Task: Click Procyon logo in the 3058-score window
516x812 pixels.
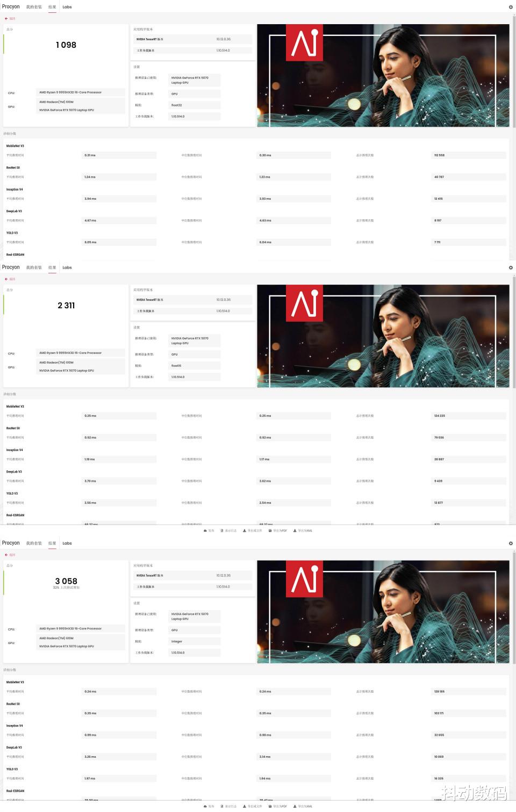Action: 11,543
